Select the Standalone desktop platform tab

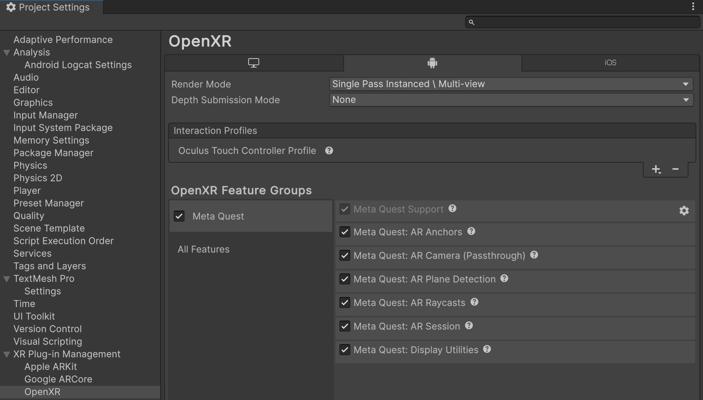(254, 63)
